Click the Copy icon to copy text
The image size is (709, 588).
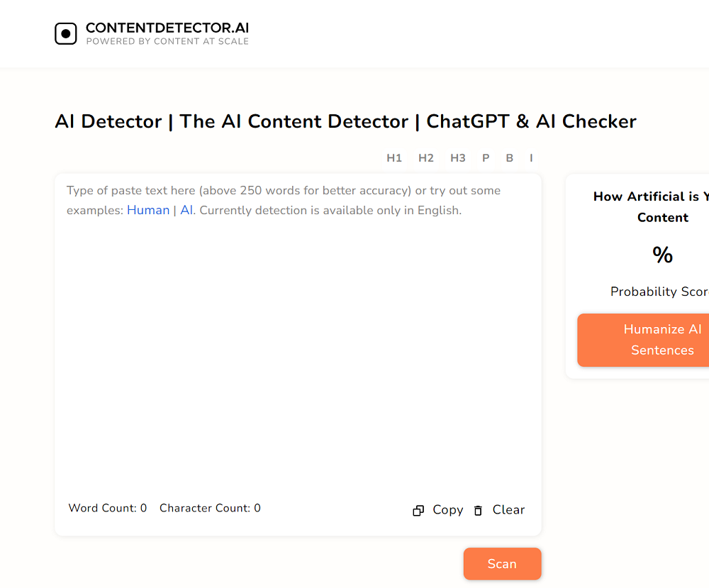point(418,510)
